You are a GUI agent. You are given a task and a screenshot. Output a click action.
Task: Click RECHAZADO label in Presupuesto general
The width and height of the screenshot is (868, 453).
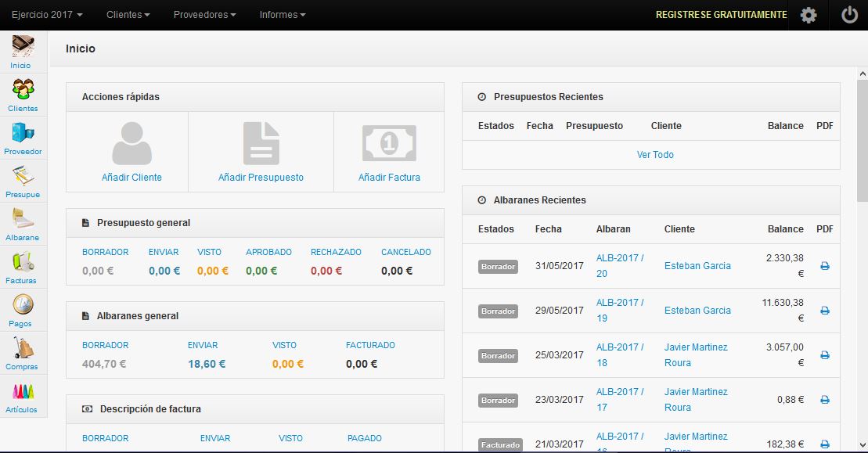click(336, 252)
